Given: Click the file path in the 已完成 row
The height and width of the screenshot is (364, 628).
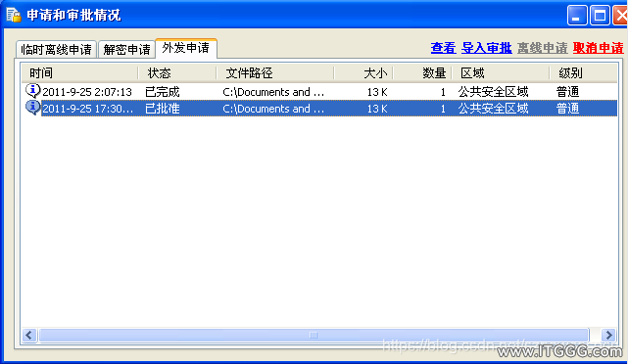Looking at the screenshot, I should 273,92.
